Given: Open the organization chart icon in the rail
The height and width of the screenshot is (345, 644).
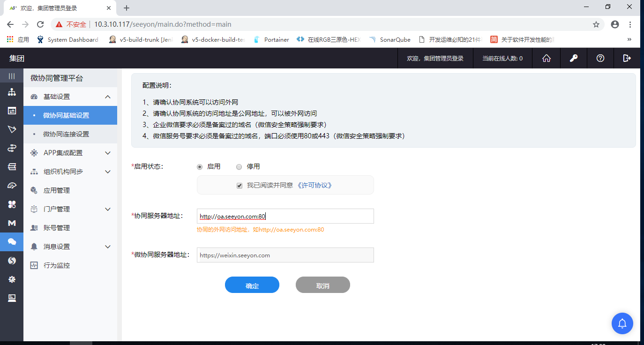Looking at the screenshot, I should (12, 92).
